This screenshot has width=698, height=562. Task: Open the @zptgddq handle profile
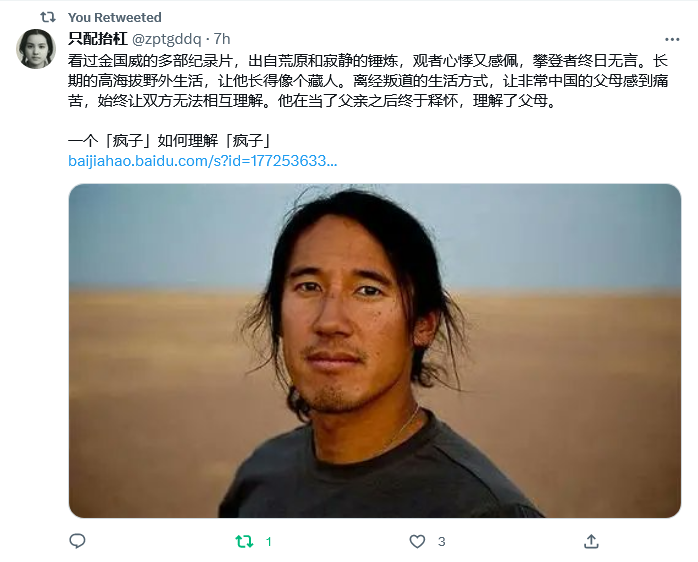167,39
